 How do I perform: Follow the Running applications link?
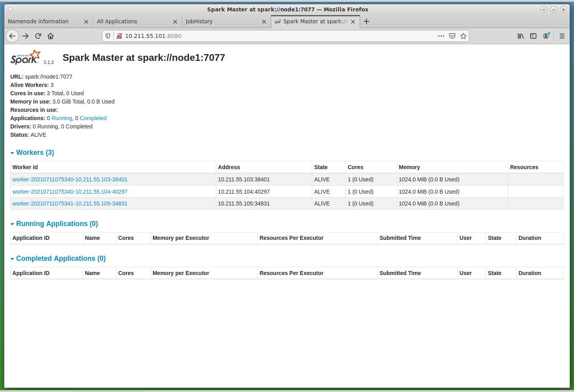[62, 118]
